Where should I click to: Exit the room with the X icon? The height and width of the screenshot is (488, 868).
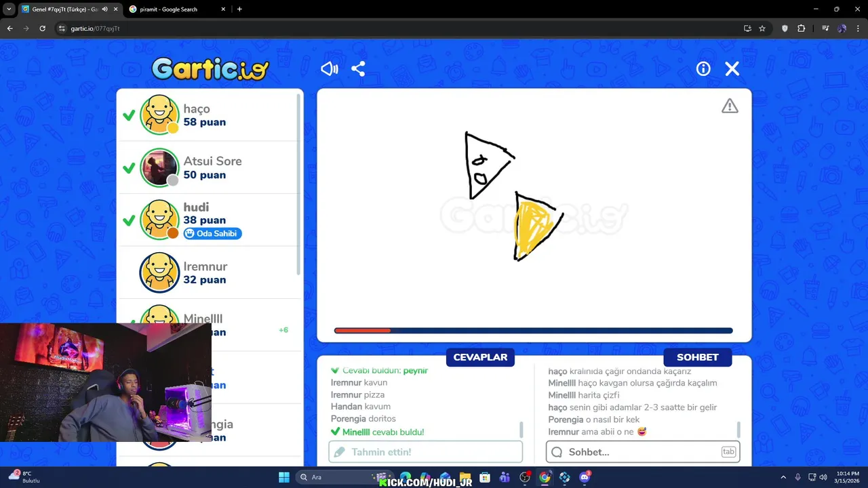coord(732,68)
